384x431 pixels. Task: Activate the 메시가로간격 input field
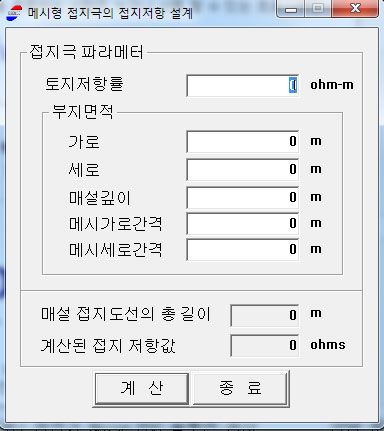click(243, 223)
